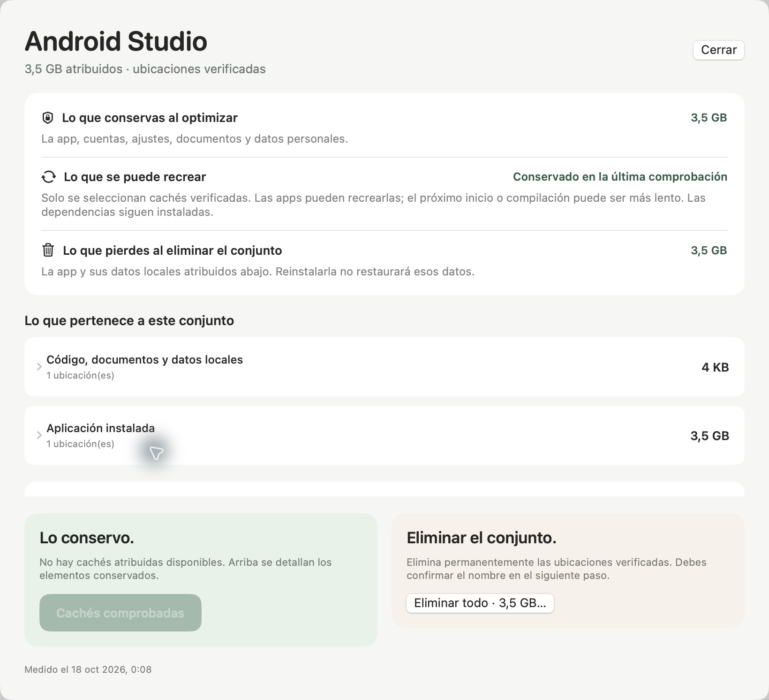Select the 'Código, documentos y datos locales' title
The height and width of the screenshot is (700, 769).
click(x=144, y=360)
